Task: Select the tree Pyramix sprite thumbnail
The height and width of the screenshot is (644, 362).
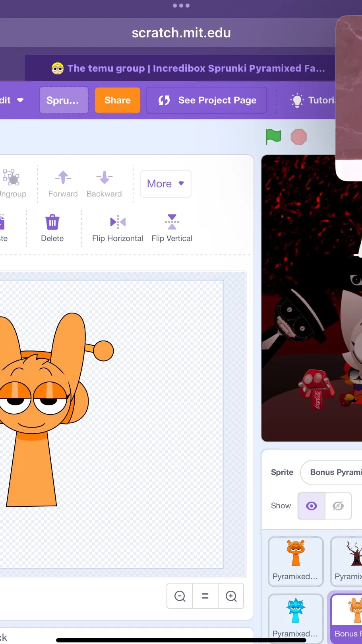Action: pos(347,561)
